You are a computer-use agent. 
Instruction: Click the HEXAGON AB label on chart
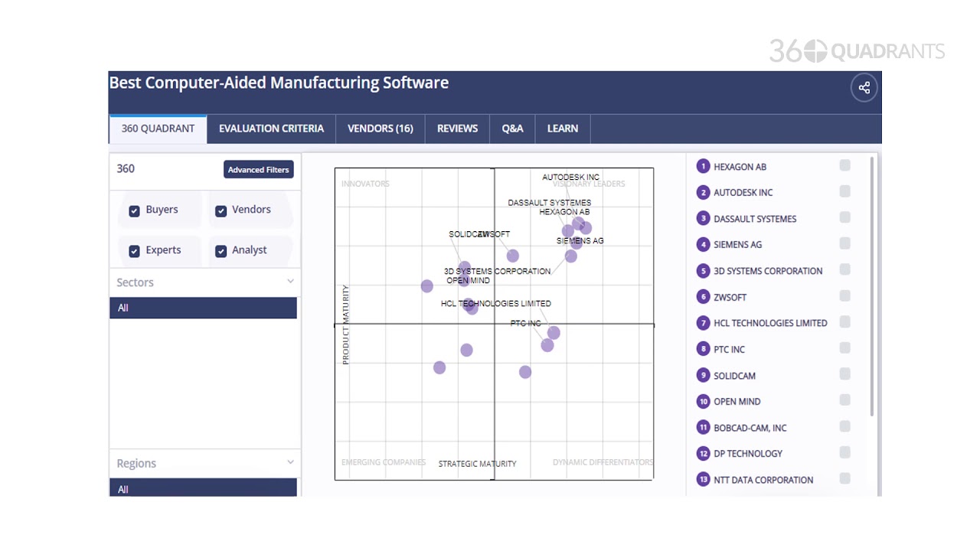tap(564, 212)
